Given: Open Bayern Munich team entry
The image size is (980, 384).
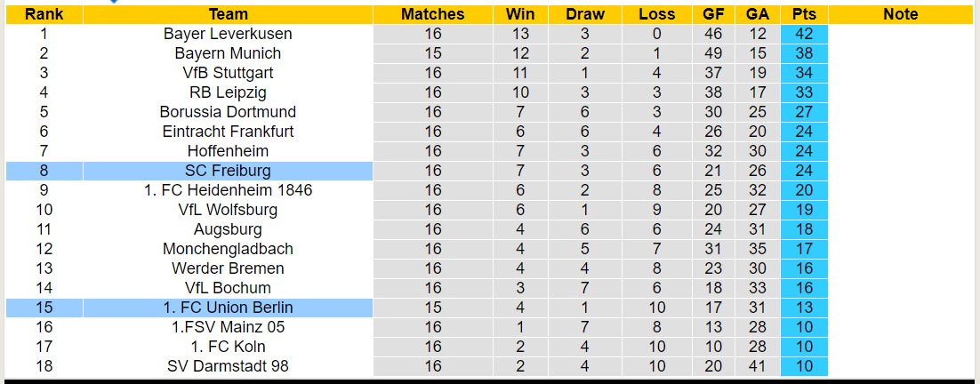Looking at the screenshot, I should click(228, 53).
